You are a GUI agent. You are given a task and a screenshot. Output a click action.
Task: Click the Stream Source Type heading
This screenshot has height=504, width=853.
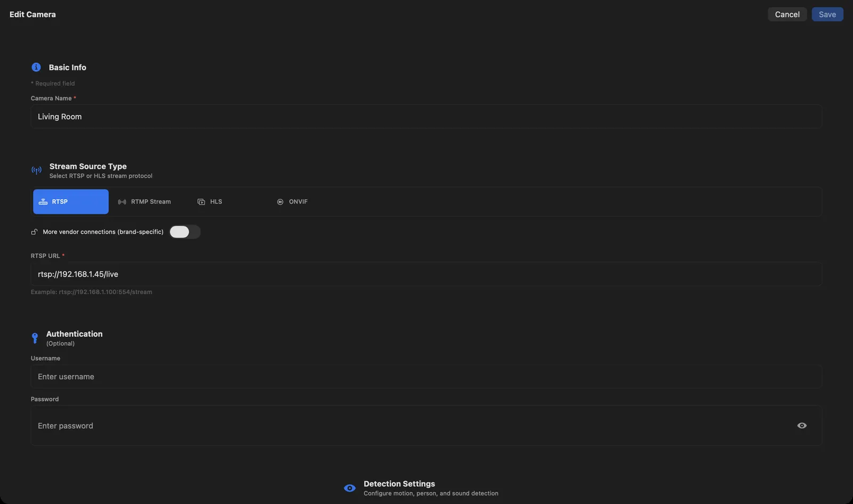point(88,166)
